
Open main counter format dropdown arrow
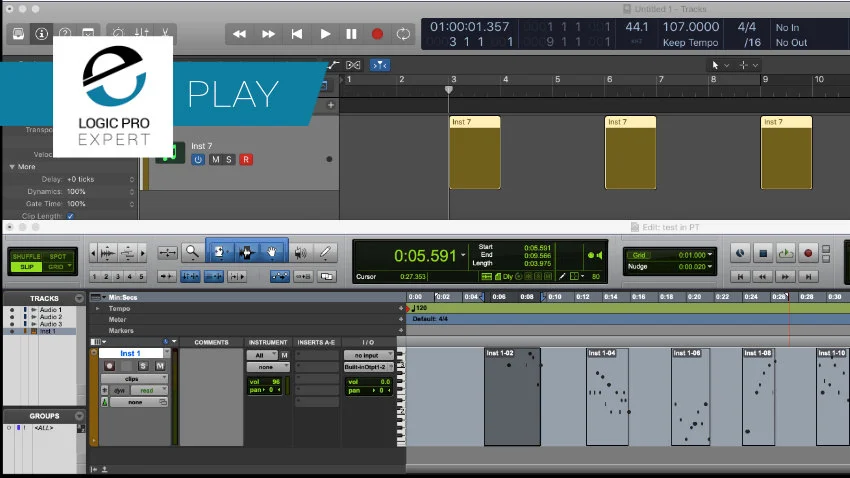click(x=463, y=255)
